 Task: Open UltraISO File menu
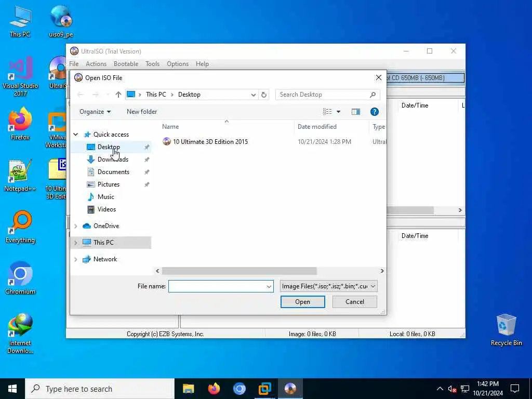point(74,64)
